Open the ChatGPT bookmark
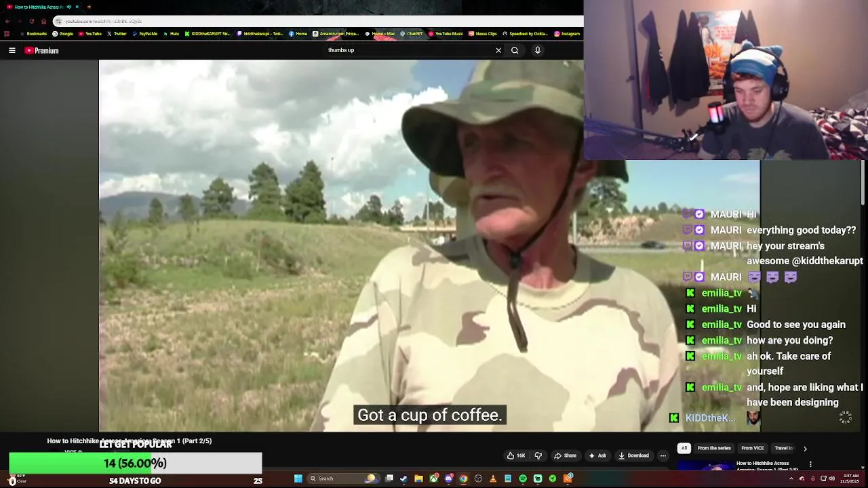This screenshot has height=488, width=868. pyautogui.click(x=411, y=34)
